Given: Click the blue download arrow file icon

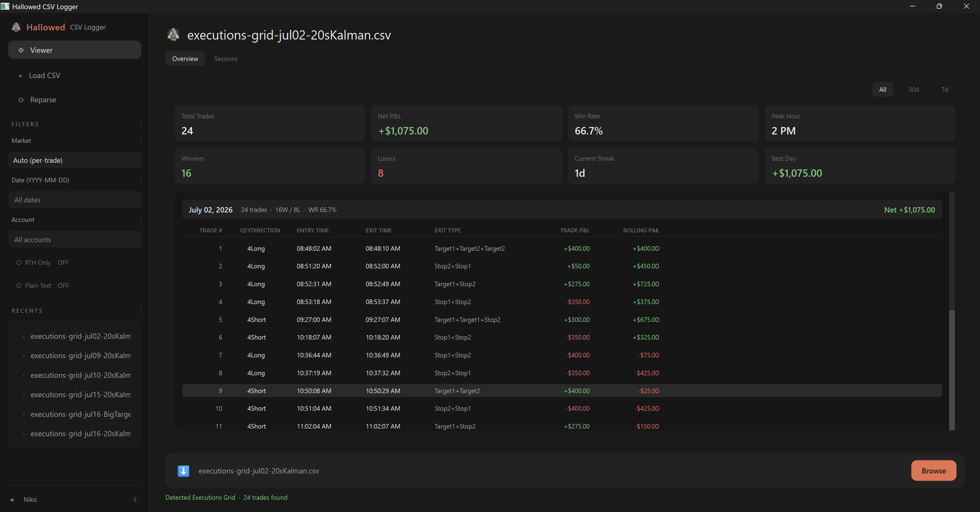Looking at the screenshot, I should 183,471.
